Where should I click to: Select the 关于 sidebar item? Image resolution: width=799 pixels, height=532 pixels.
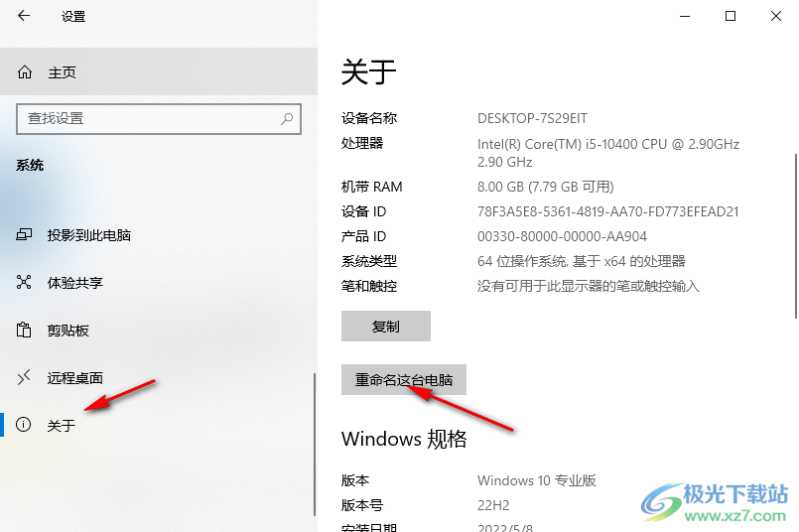click(158, 425)
